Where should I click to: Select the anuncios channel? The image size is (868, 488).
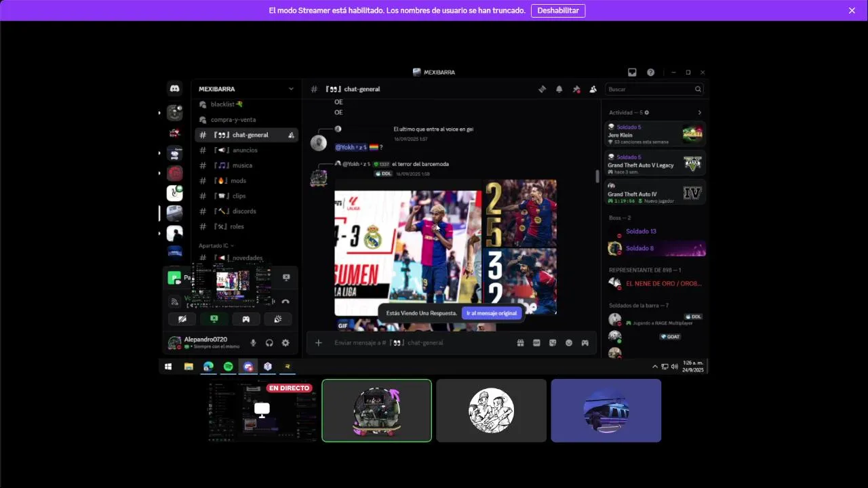point(246,150)
